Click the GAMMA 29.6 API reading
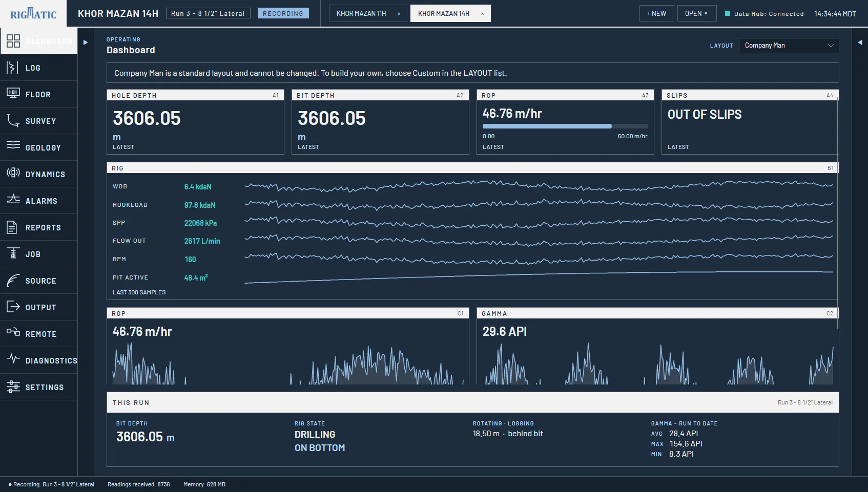The width and height of the screenshot is (868, 492). tap(505, 332)
